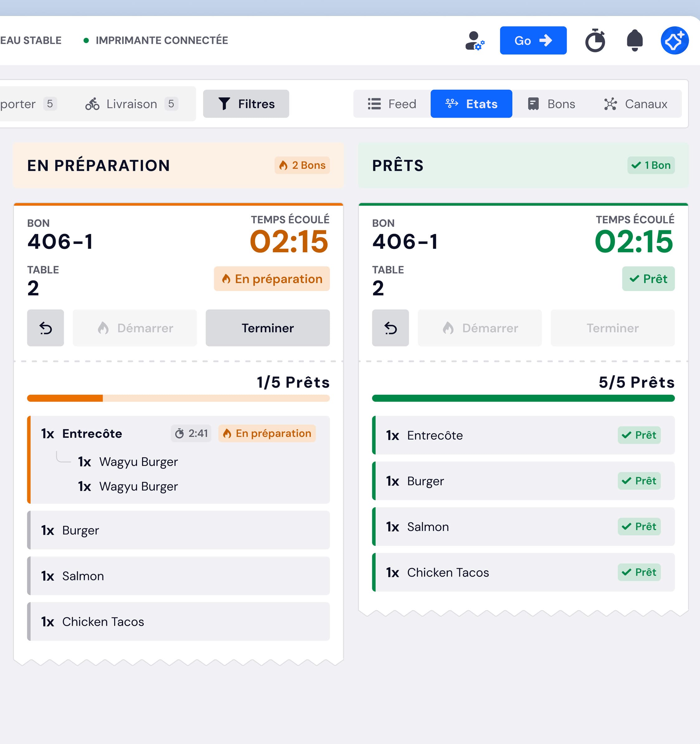Screen dimensions: 700x744
Task: Click the green 5/5 Prêts progress bar
Action: [523, 398]
